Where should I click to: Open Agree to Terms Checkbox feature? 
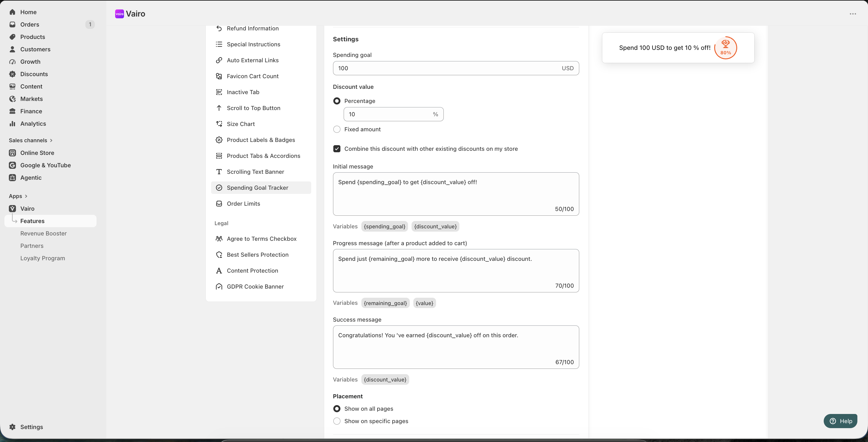click(261, 239)
